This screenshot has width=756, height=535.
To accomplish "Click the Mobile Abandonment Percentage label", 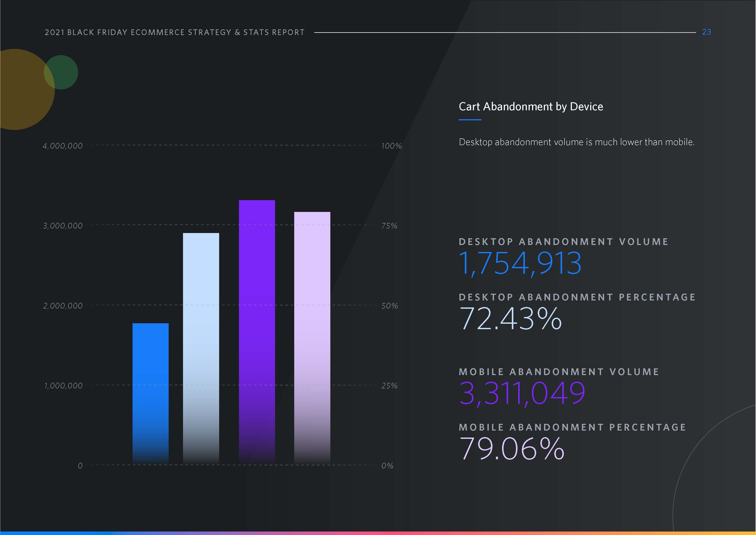I will pos(572,427).
